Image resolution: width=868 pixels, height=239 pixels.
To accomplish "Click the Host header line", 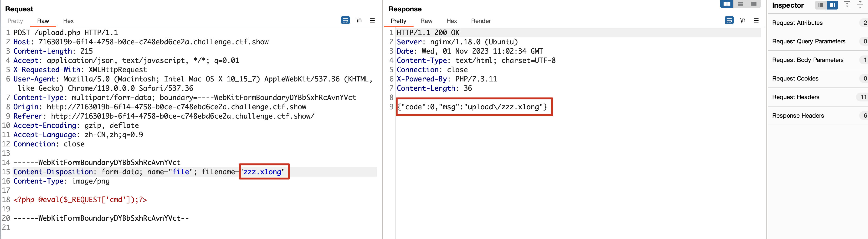I will coord(141,42).
